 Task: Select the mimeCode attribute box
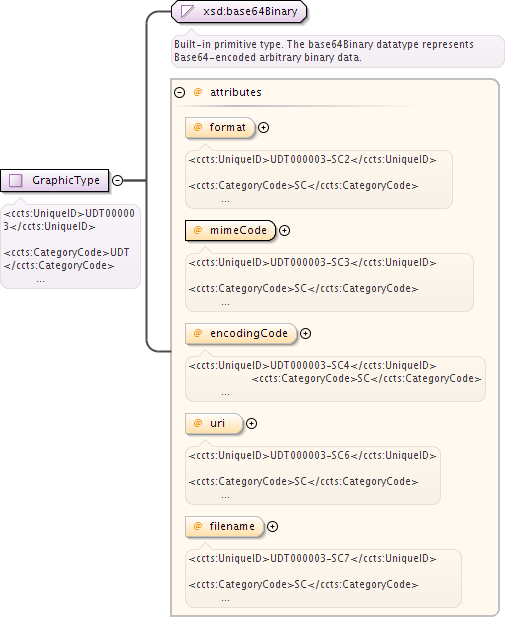(231, 231)
